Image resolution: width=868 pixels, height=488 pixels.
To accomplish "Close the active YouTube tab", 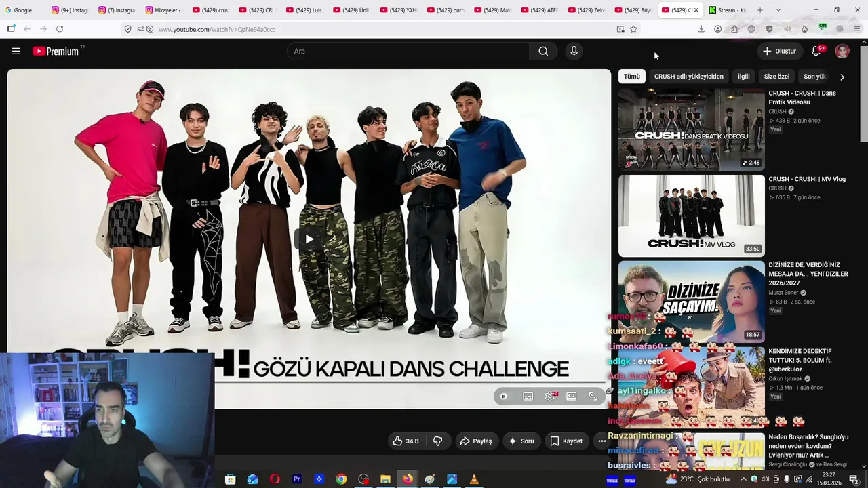I will click(696, 10).
